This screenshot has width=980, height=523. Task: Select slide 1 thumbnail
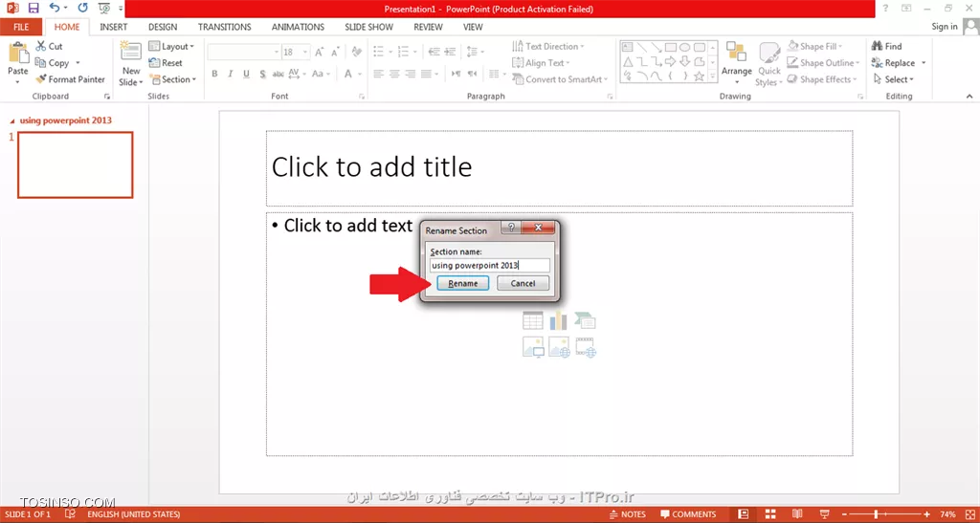75,164
